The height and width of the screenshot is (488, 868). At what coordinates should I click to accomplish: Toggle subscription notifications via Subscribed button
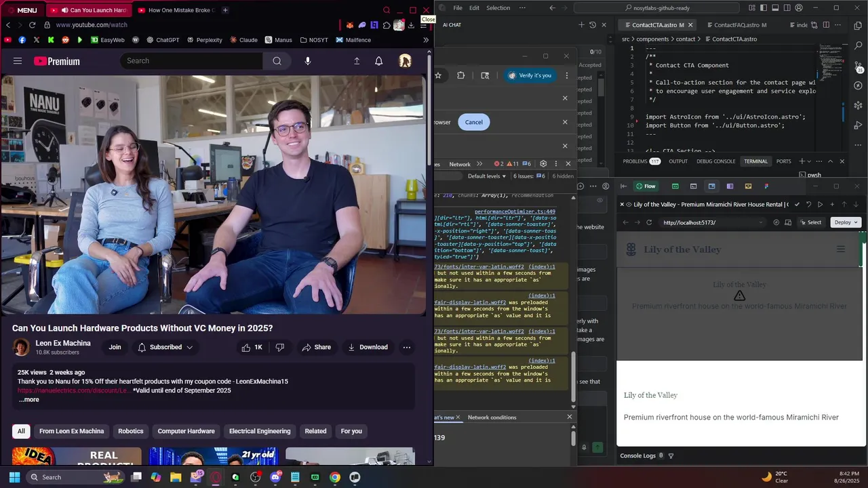point(165,347)
